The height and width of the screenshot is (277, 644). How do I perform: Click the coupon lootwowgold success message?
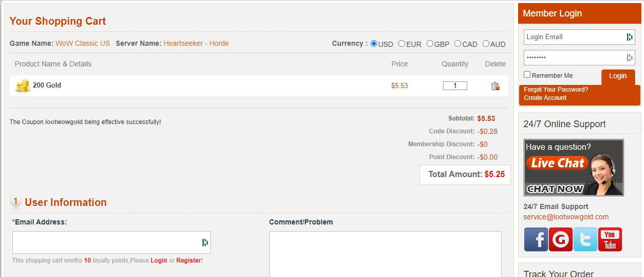point(85,123)
